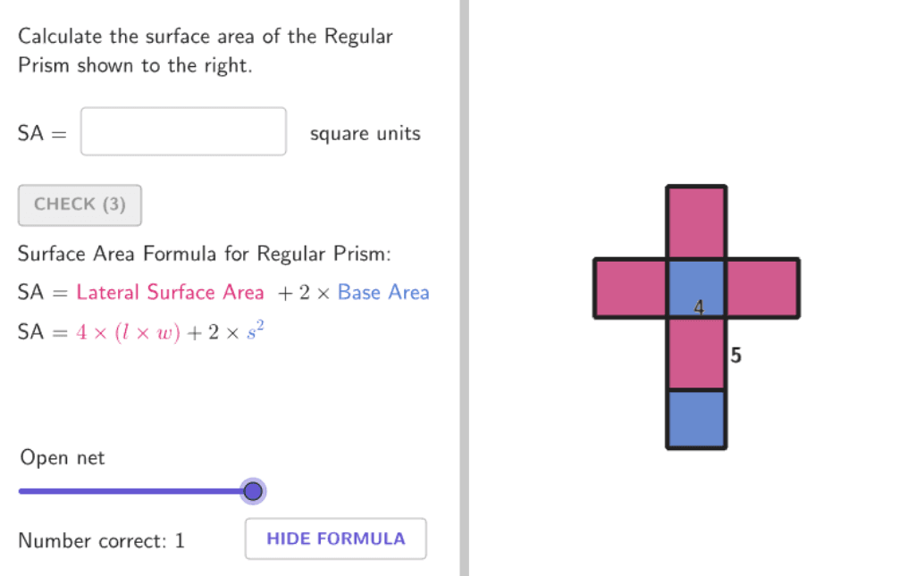Click the Number correct: 1 label
Screen dimensions: 924x576
click(101, 540)
